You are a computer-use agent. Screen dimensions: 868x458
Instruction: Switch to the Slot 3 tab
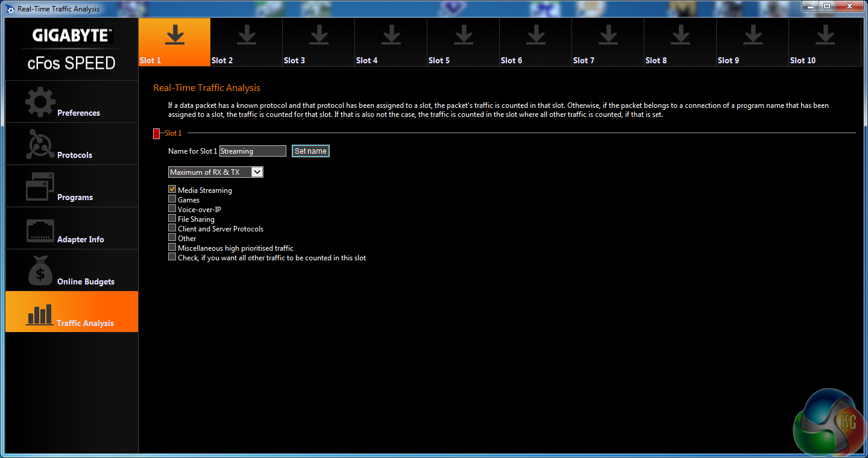319,42
